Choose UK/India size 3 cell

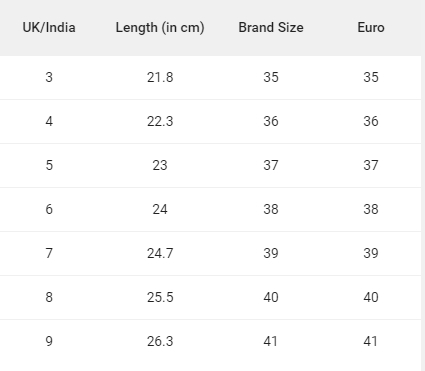pos(49,77)
